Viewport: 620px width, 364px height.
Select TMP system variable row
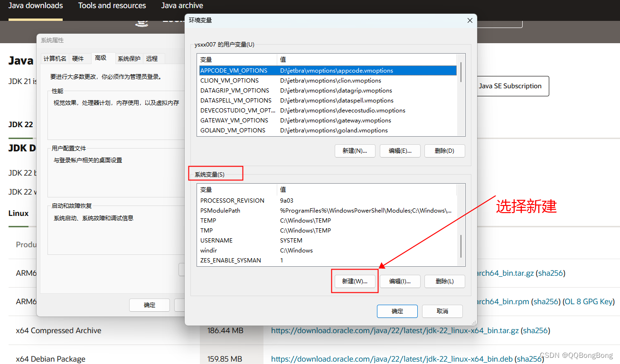coord(327,231)
